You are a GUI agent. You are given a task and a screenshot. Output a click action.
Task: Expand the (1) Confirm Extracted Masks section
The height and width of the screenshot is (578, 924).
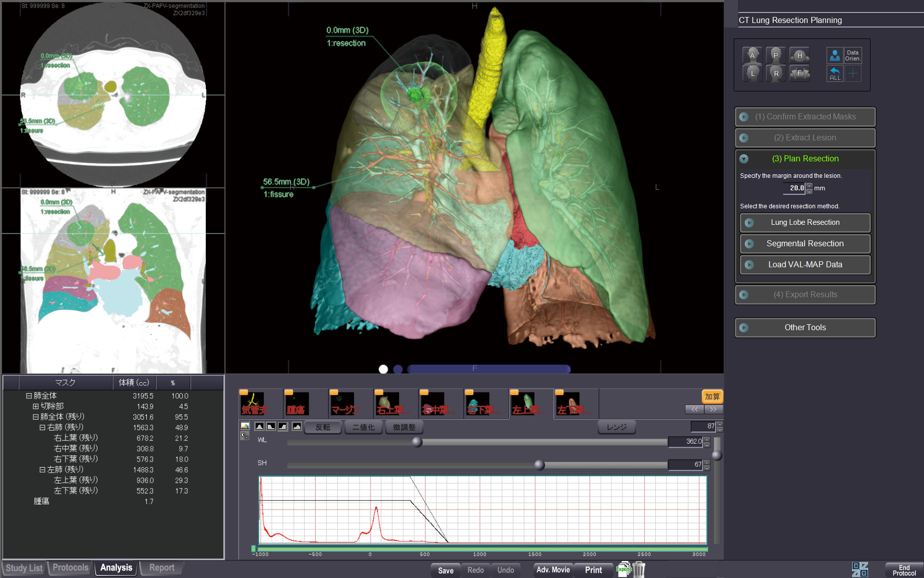point(805,117)
